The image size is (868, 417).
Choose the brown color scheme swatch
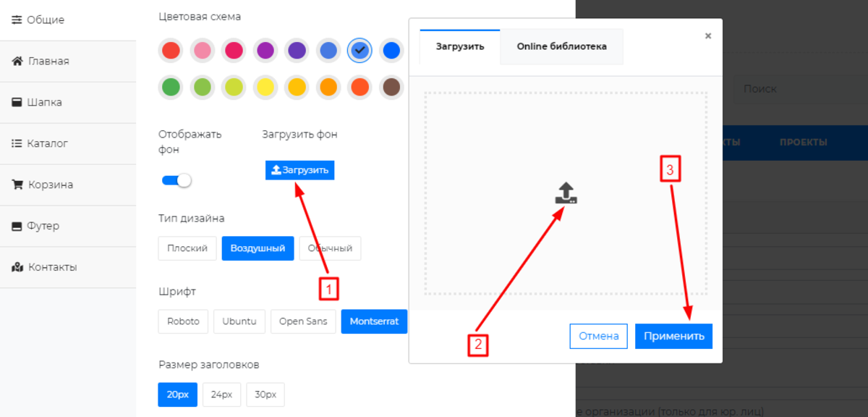pos(391,88)
